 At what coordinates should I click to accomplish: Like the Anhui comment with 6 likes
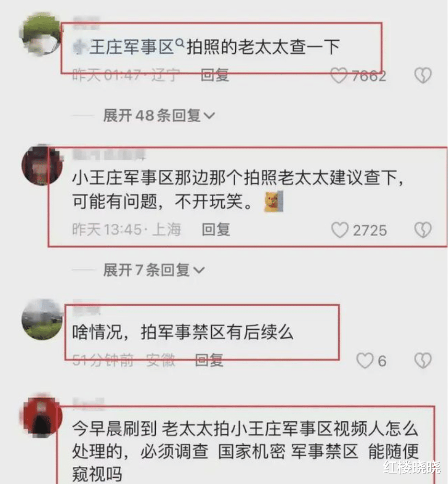click(x=365, y=361)
